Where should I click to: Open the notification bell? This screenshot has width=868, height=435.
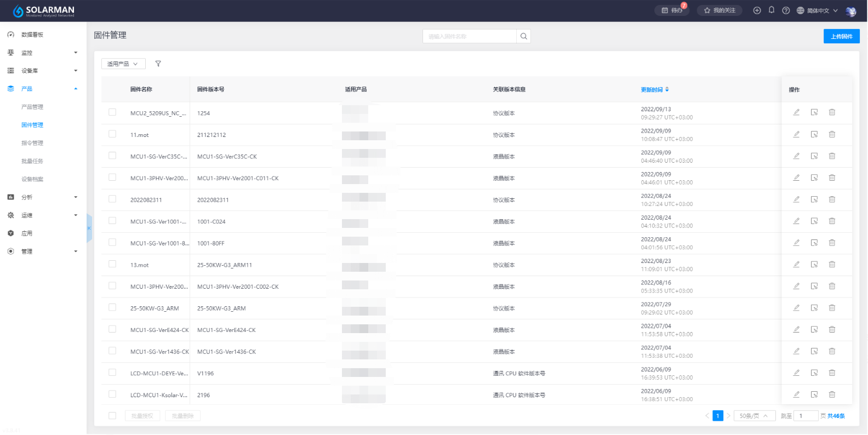tap(772, 10)
